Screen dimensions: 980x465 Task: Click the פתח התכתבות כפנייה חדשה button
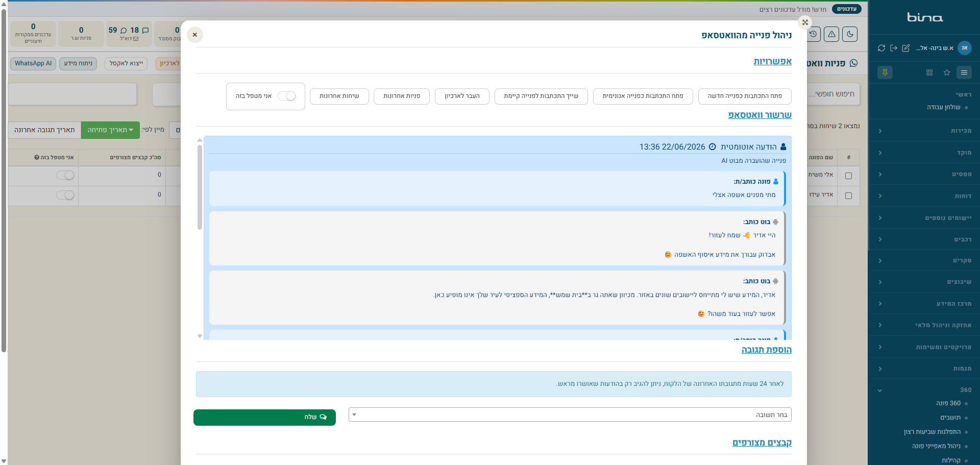coord(745,96)
